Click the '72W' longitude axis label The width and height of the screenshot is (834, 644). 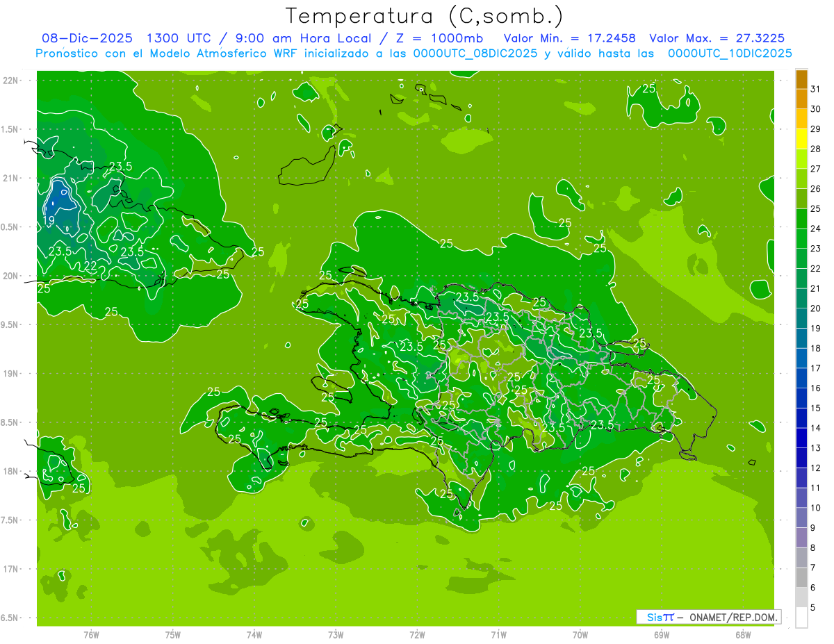point(417,634)
